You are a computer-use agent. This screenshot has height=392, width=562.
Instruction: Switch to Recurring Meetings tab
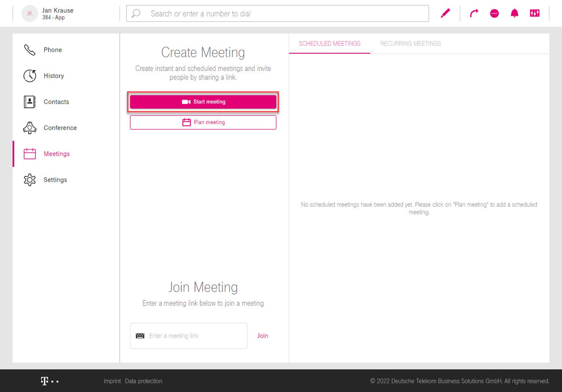[411, 44]
